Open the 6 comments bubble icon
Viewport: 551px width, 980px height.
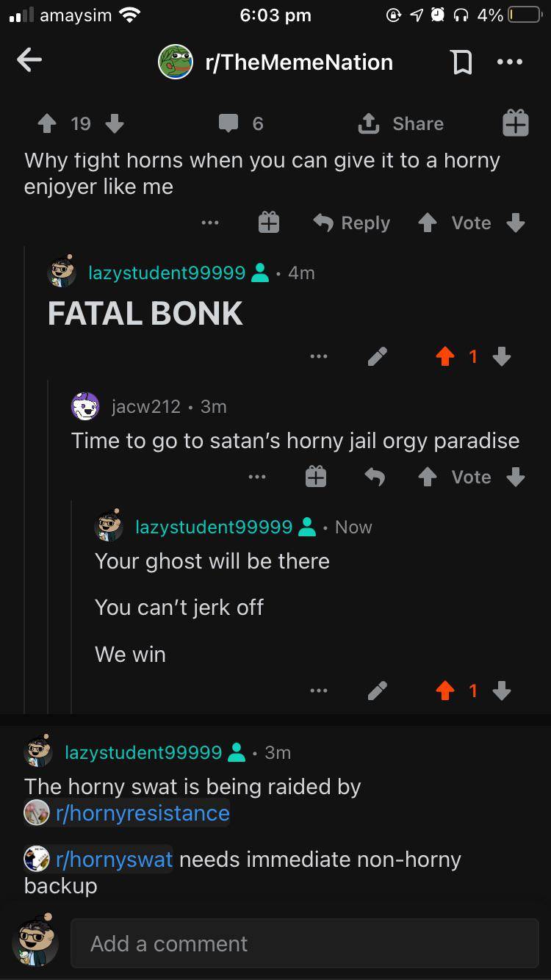coord(228,123)
